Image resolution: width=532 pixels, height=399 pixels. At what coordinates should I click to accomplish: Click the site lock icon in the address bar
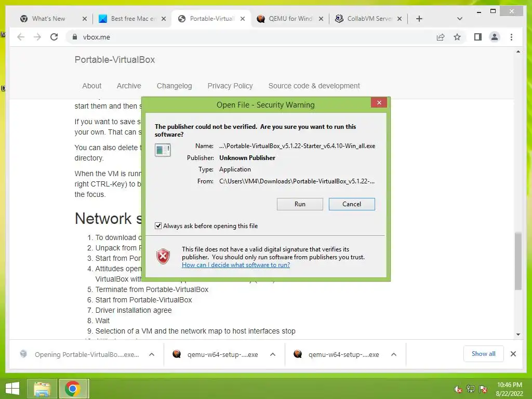pyautogui.click(x=75, y=37)
